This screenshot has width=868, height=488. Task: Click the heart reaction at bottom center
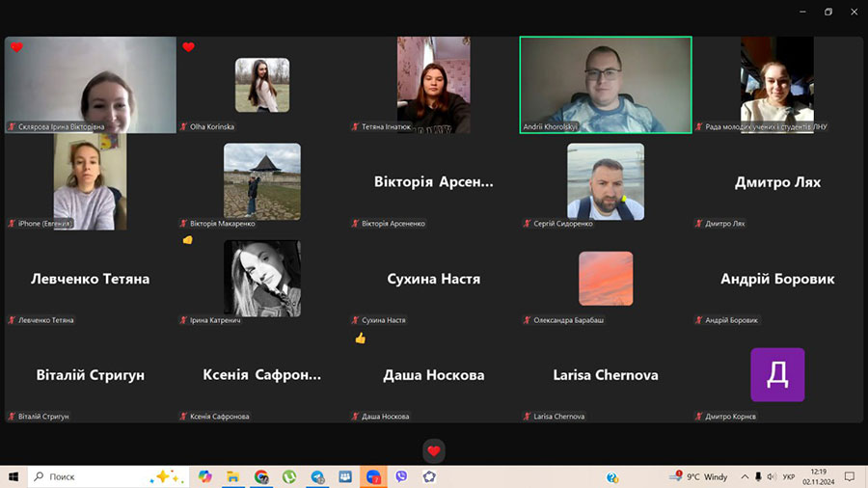click(x=434, y=451)
